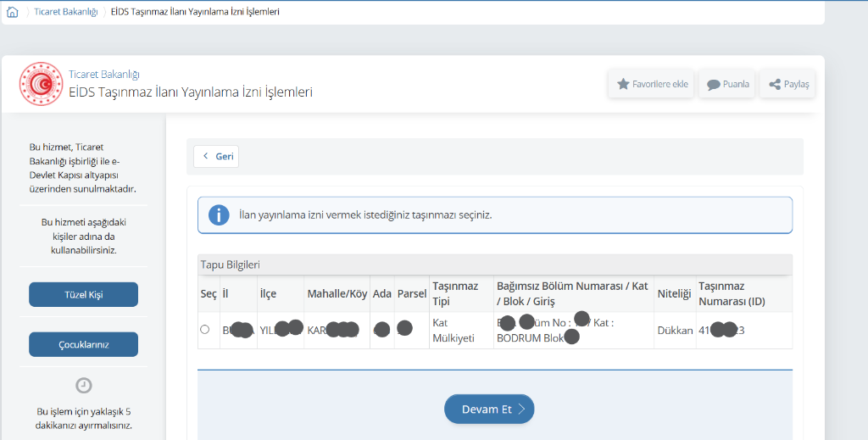
Task: Open the Ticaret Bakanlığı link above the service title
Action: point(104,74)
